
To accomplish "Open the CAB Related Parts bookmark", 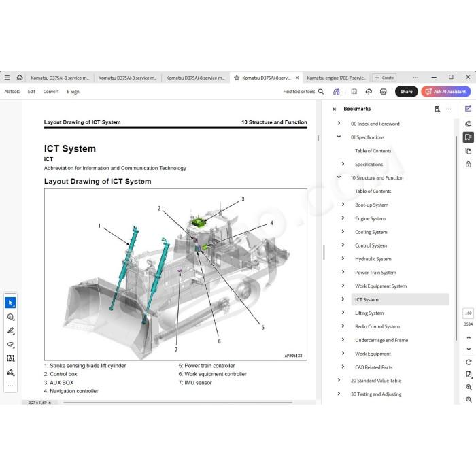I will pos(374,367).
